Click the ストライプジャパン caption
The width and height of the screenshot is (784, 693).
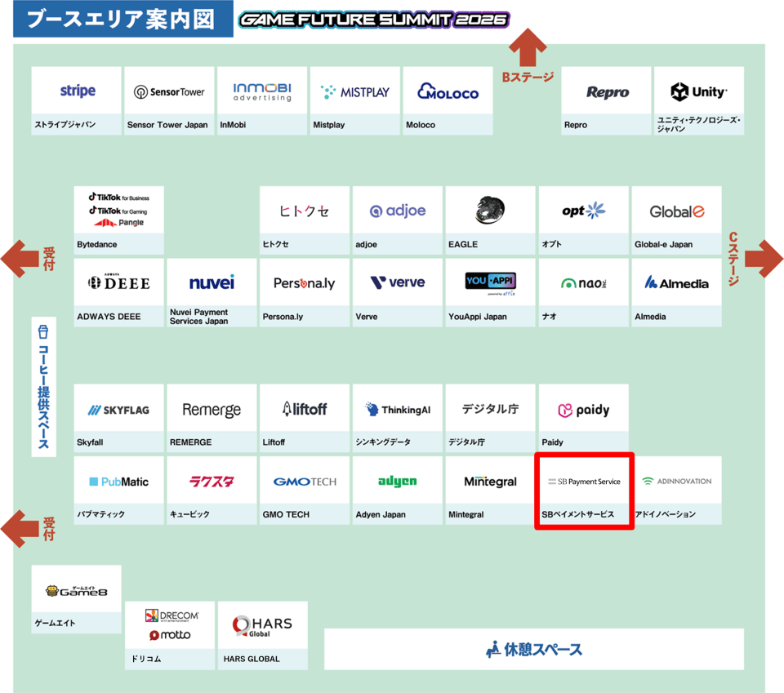tap(65, 124)
